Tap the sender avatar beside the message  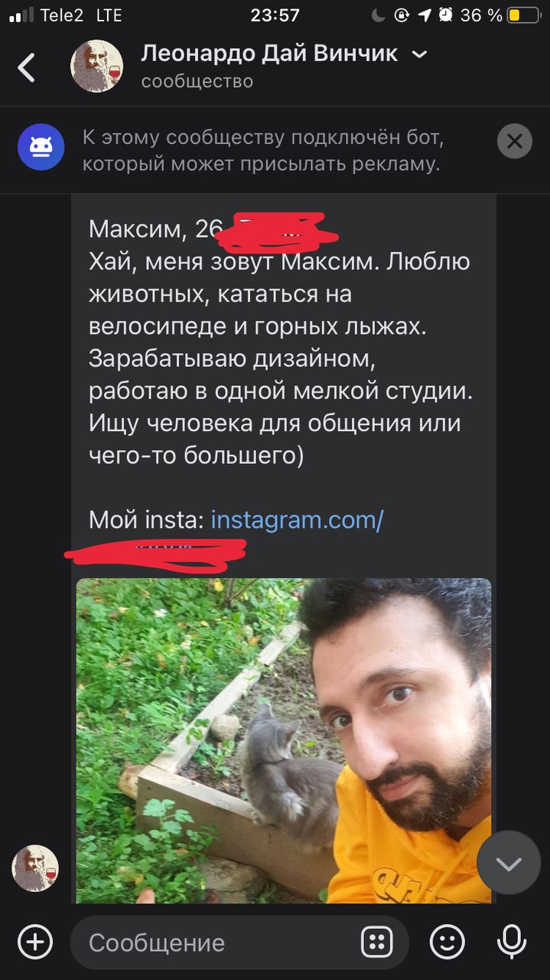pyautogui.click(x=35, y=868)
